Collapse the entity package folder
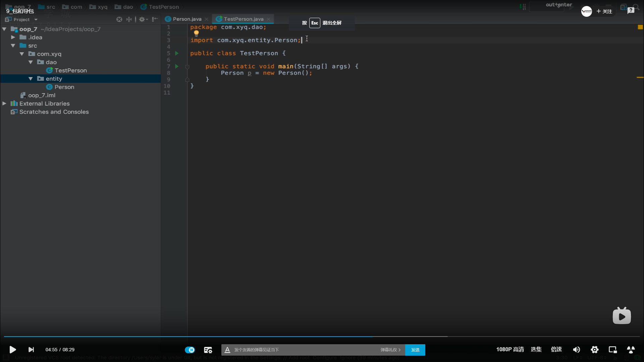644x362 pixels. (x=31, y=79)
